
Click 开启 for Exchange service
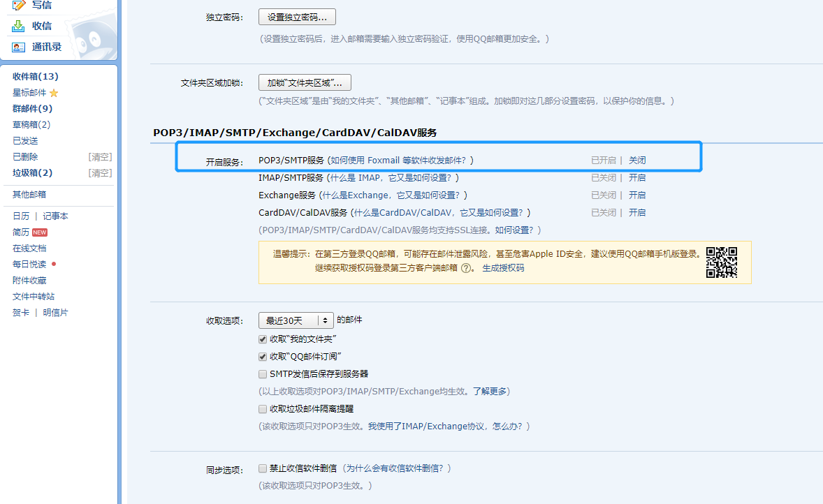[x=637, y=195]
